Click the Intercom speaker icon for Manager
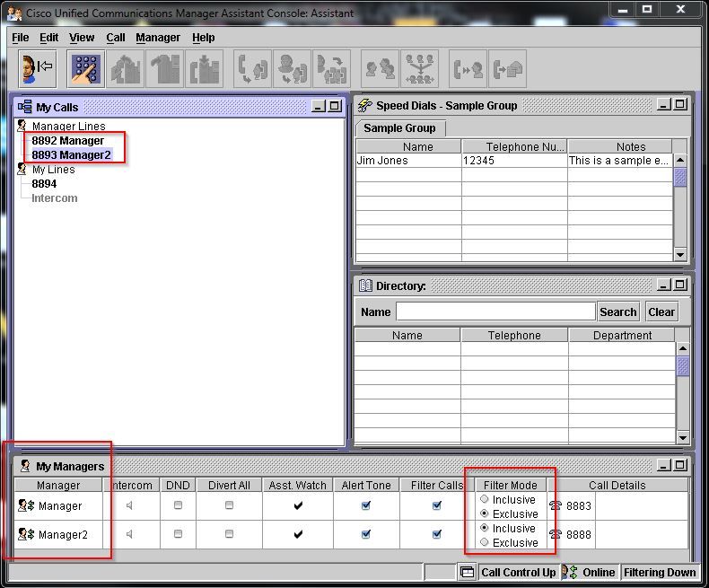Image resolution: width=709 pixels, height=588 pixels. tap(130, 505)
